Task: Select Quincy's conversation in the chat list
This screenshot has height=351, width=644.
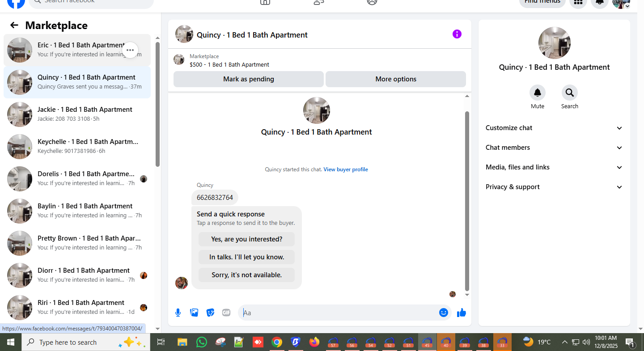Action: pyautogui.click(x=77, y=82)
